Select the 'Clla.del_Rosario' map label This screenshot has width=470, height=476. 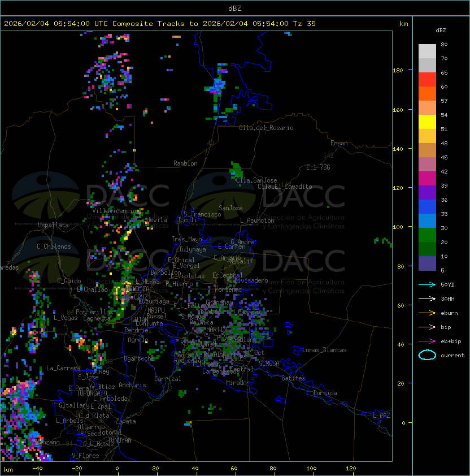click(266, 128)
